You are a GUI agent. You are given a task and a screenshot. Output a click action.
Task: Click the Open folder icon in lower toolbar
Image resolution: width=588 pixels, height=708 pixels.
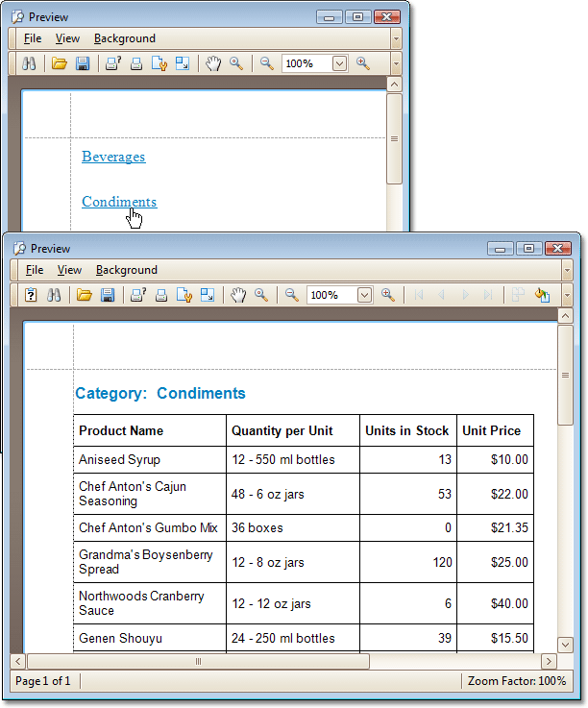pyautogui.click(x=84, y=295)
